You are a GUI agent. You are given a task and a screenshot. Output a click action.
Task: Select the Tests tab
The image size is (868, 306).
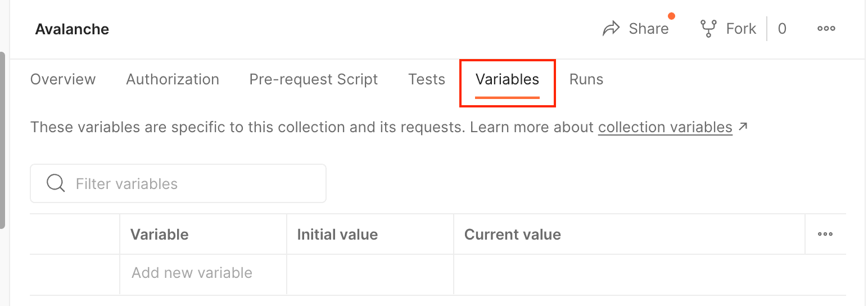pos(427,79)
